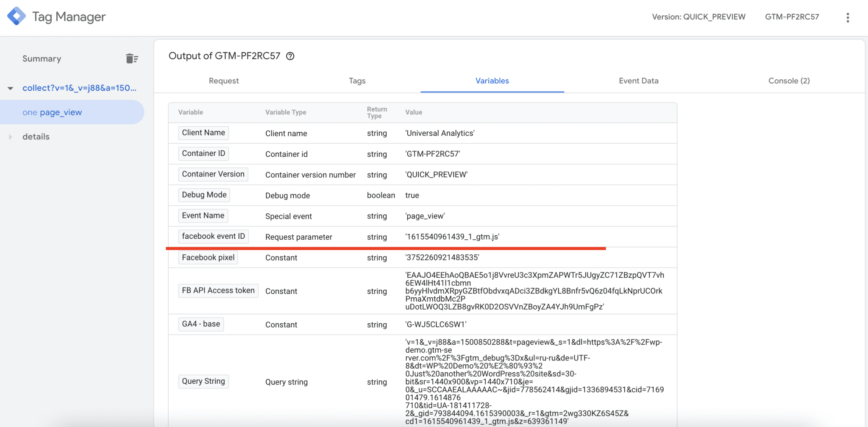
Task: Open the Event Data tab
Action: 638,81
